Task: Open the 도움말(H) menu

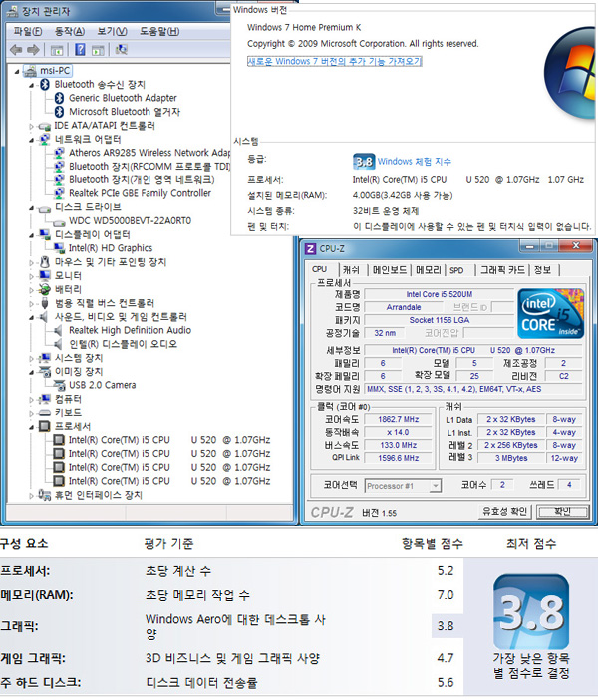Action: coord(159,31)
